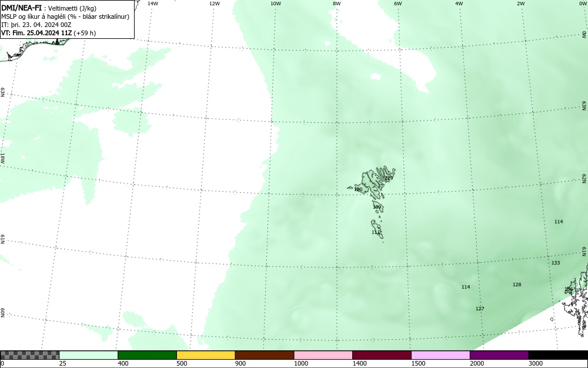Click the 127 map value

480,309
